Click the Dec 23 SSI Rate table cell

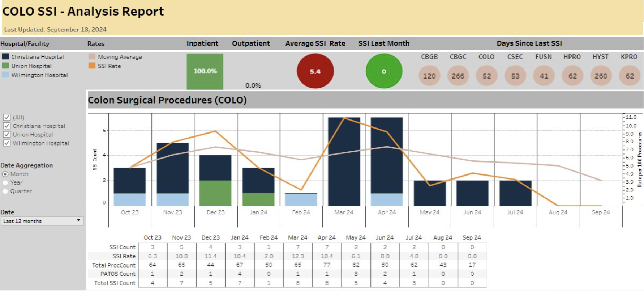(x=210, y=256)
